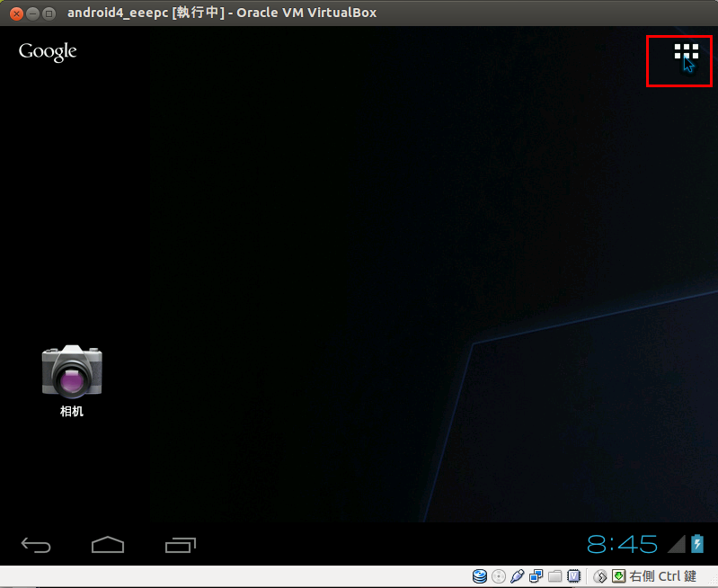Tap the Android back navigation button
The image size is (718, 588).
(x=36, y=545)
